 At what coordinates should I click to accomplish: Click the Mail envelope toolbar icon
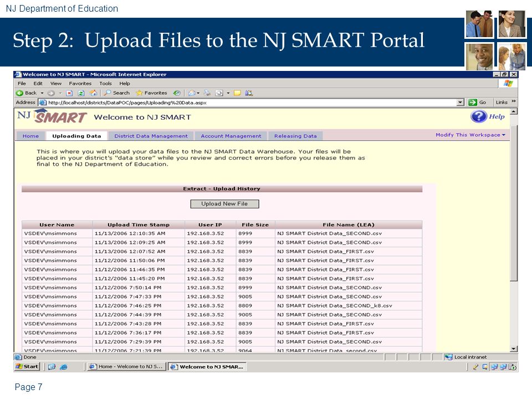(192, 93)
